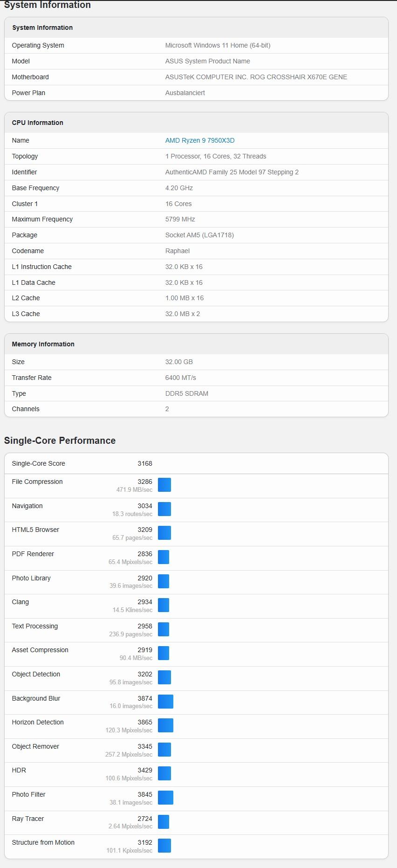Click the HTML5 Browser score bar
The width and height of the screenshot is (397, 868).
click(164, 533)
